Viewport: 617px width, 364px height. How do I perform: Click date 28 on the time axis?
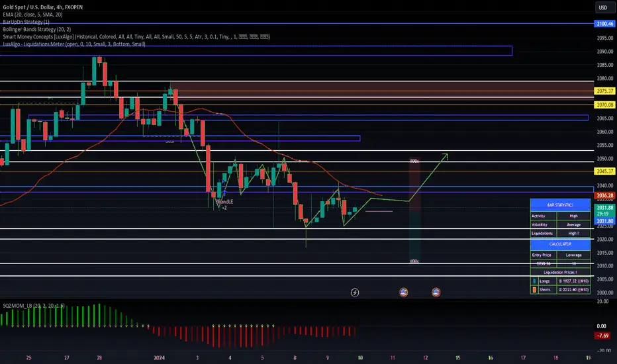[99, 357]
